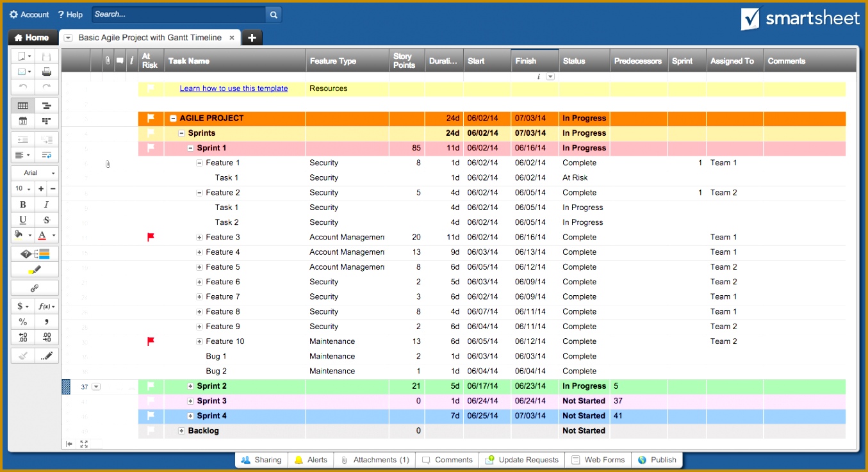Open the Finish column header dropdown
This screenshot has height=472, width=868.
click(x=550, y=76)
